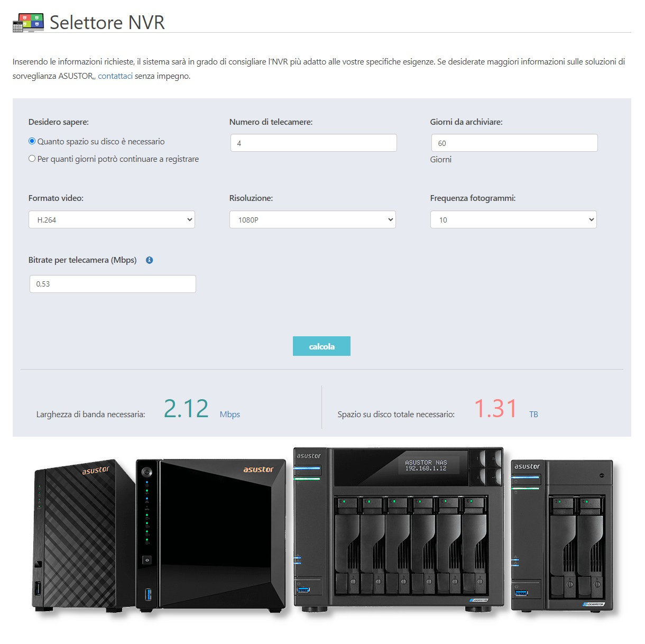The image size is (645, 644).
Task: Click the 1.31 disk space result
Action: [x=495, y=408]
